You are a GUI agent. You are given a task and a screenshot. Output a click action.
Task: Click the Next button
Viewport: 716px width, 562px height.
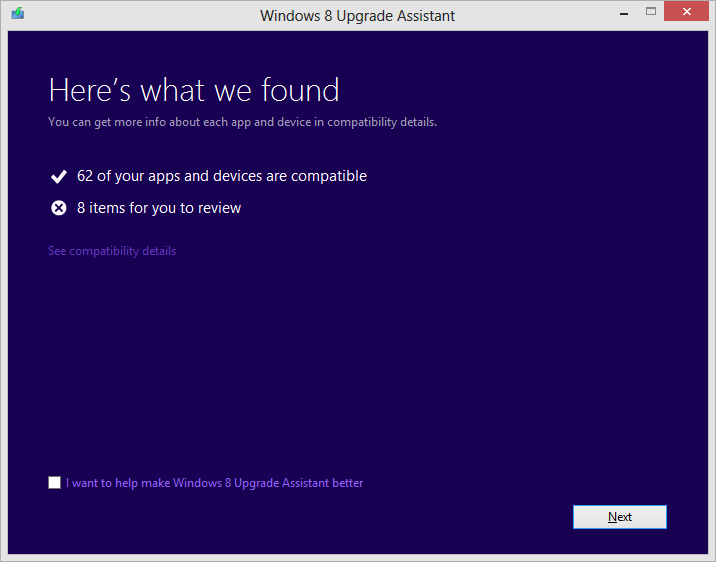pos(620,517)
